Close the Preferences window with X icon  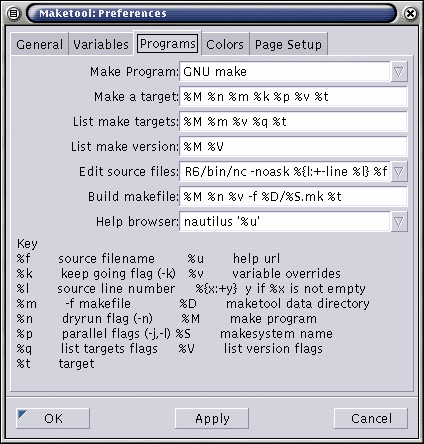tap(410, 14)
